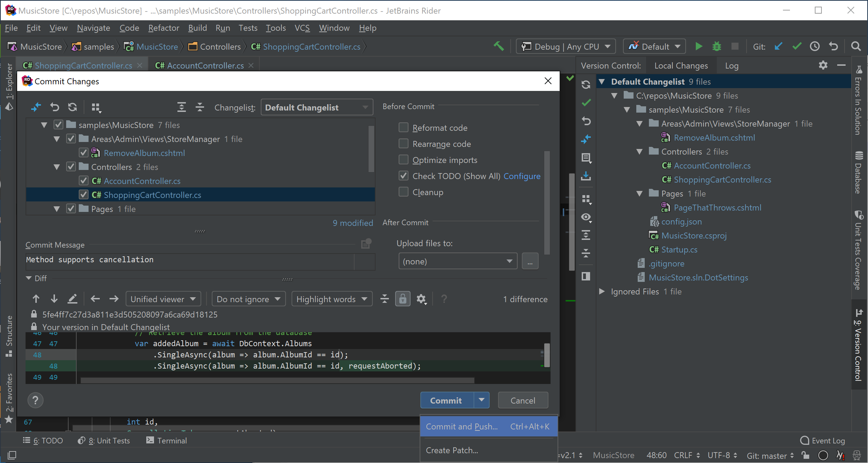Click the copy revision number lock icon

(x=36, y=314)
